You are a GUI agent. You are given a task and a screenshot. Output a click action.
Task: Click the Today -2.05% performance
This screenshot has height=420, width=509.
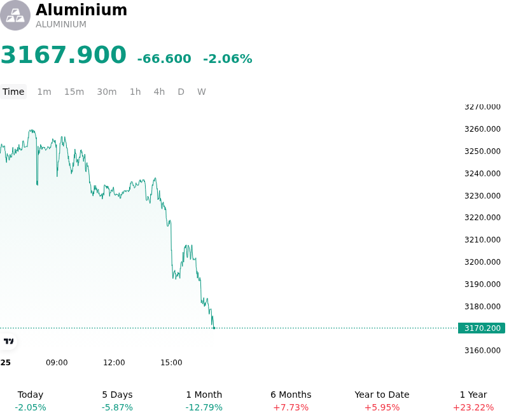coord(31,401)
